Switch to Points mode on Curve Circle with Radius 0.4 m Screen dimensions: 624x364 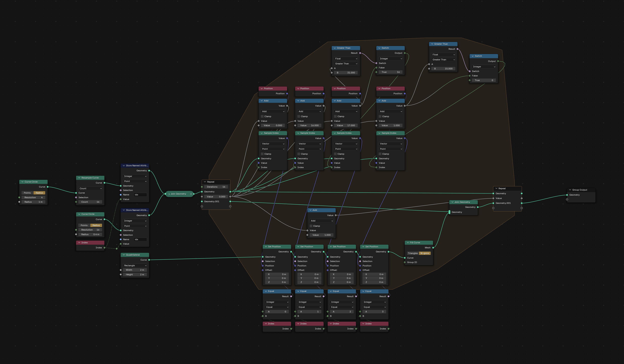[x=84, y=225]
